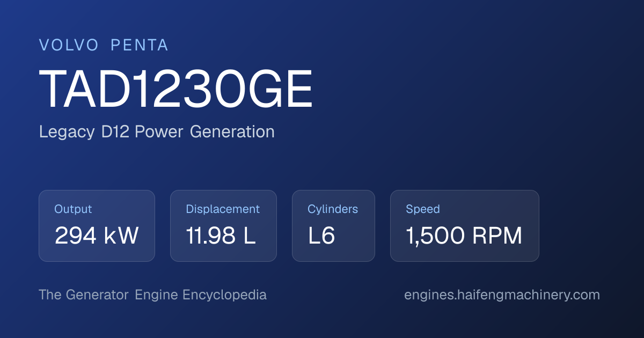The image size is (644, 338).
Task: Click the 294 kW output value
Action: [97, 236]
